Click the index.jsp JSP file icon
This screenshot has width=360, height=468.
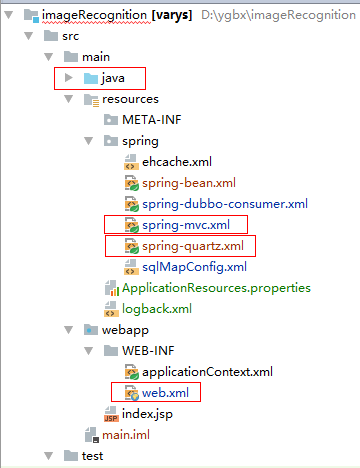point(111,414)
